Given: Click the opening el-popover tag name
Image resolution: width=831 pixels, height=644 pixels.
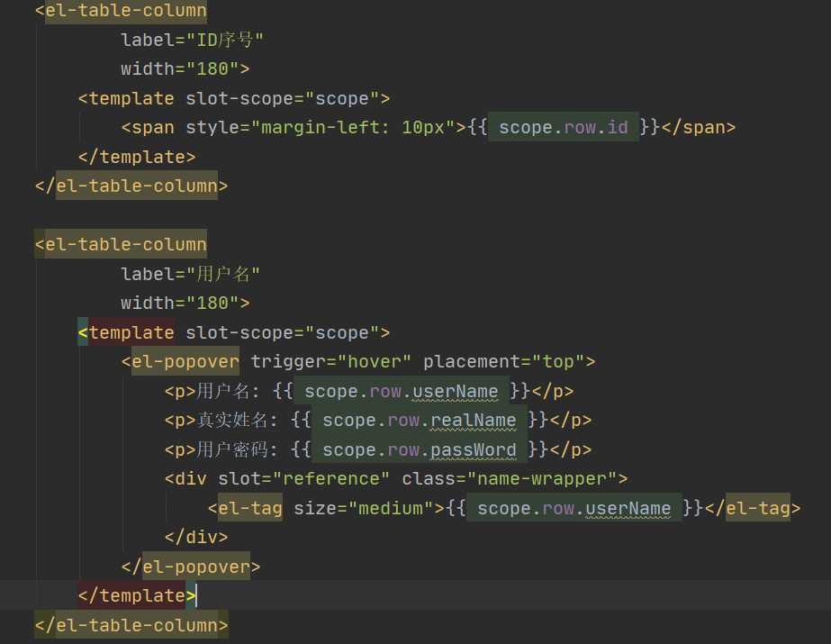Looking at the screenshot, I should 185,362.
